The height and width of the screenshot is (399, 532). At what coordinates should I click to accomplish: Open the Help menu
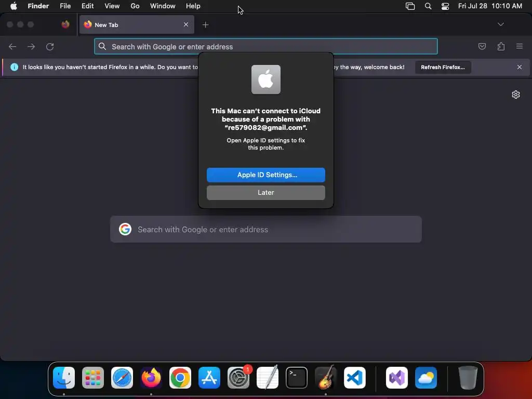[193, 6]
